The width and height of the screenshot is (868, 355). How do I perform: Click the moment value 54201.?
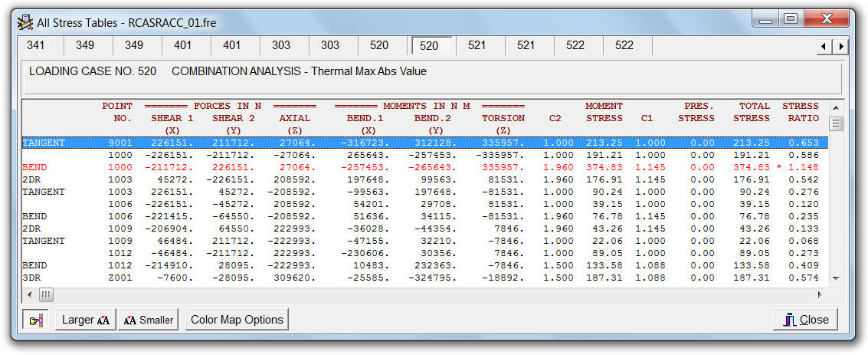[371, 205]
